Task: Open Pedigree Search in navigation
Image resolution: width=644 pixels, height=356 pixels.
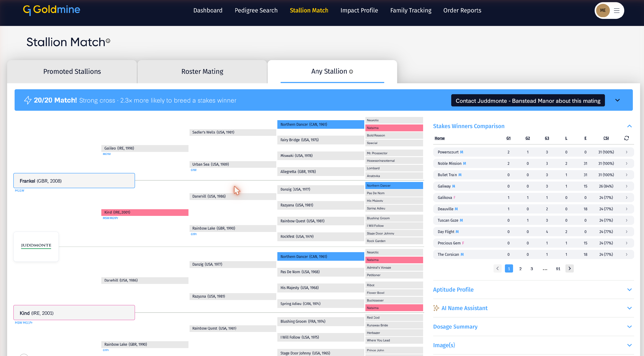Action: (256, 10)
